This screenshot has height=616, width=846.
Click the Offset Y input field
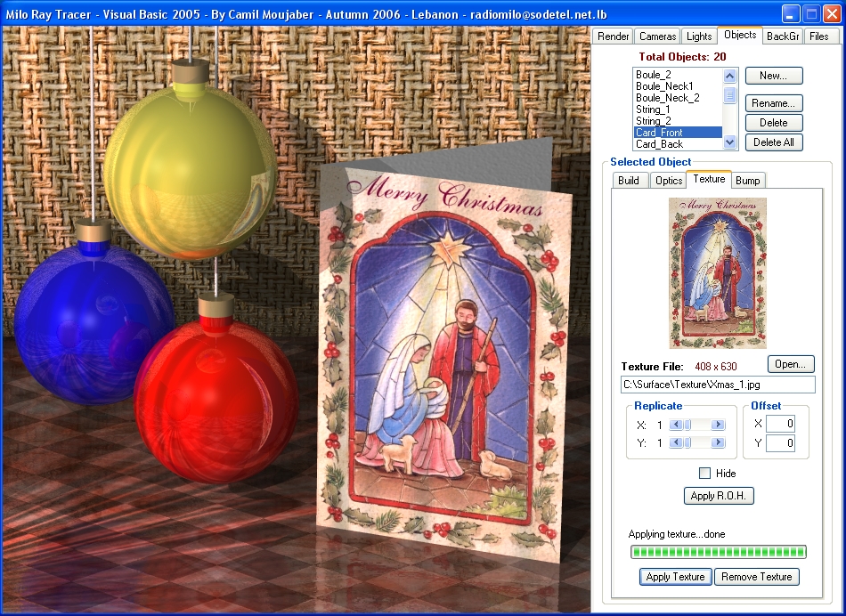(x=780, y=442)
